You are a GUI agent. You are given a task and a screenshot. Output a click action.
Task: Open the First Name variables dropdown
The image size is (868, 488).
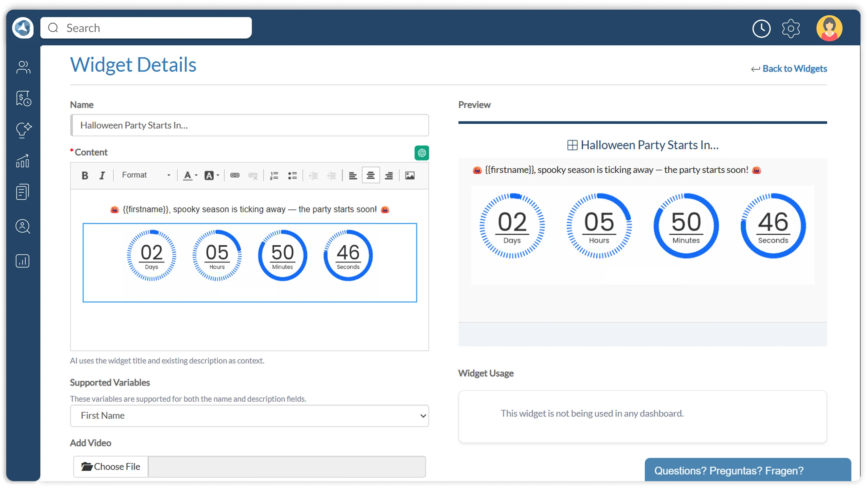[249, 416]
